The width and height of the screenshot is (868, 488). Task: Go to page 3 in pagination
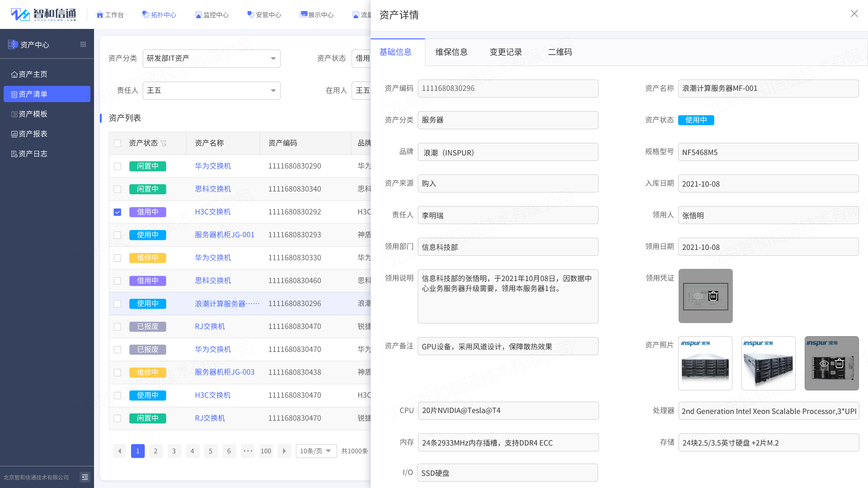point(174,450)
